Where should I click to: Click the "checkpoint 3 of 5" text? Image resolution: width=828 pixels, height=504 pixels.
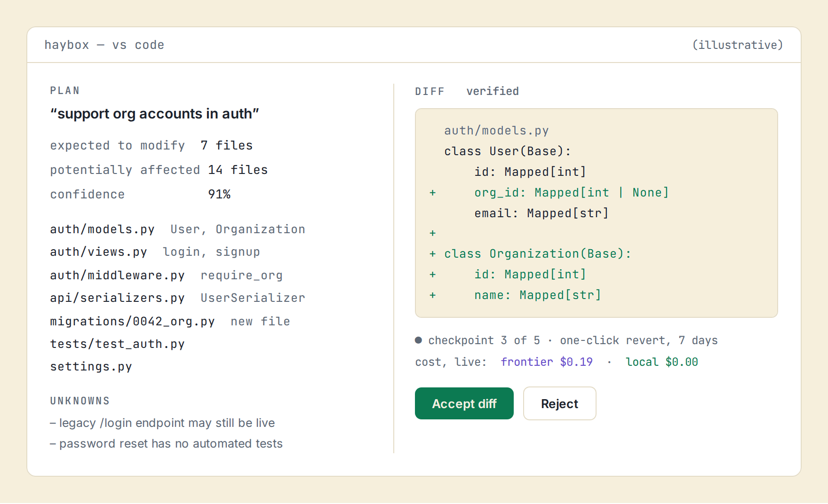click(x=484, y=340)
